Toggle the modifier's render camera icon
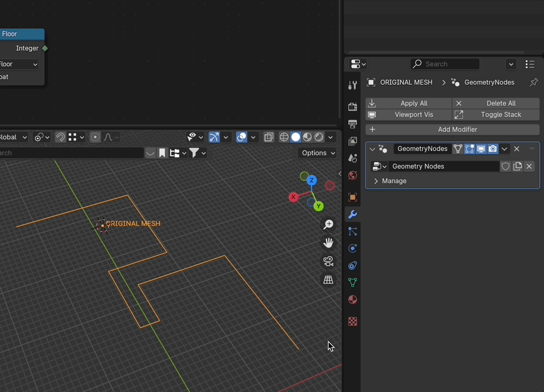This screenshot has height=392, width=544. tap(493, 149)
